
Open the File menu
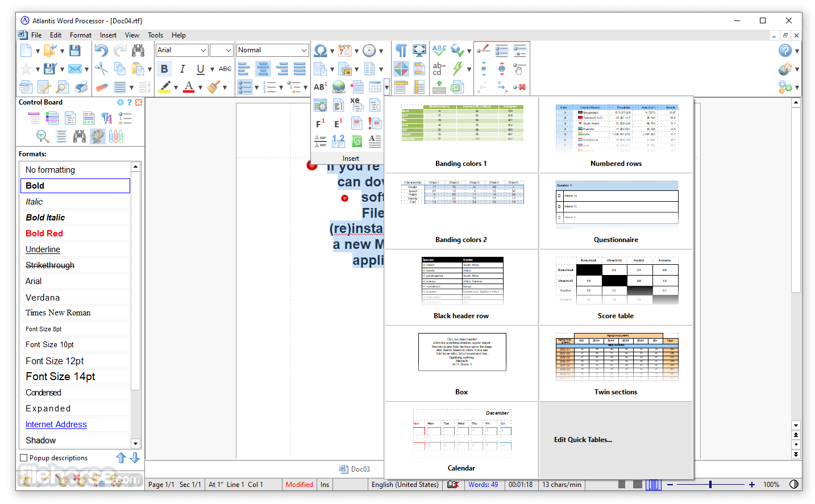(x=36, y=35)
